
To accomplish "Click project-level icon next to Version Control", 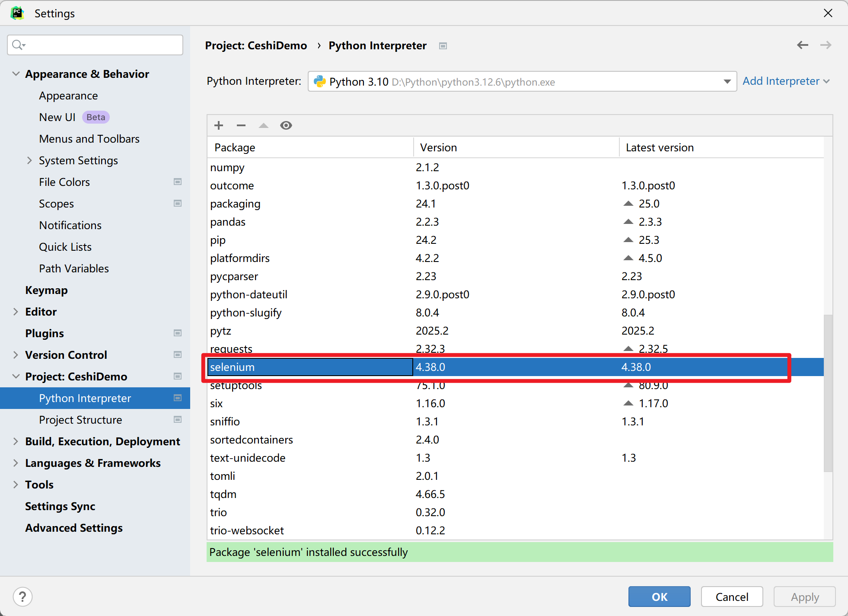I will click(178, 355).
